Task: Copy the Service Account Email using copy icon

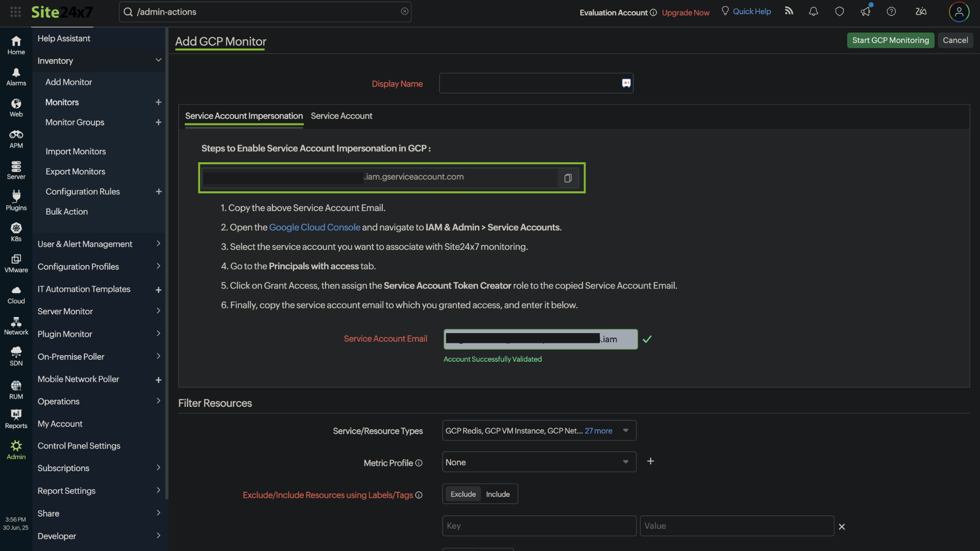Action: pyautogui.click(x=568, y=178)
